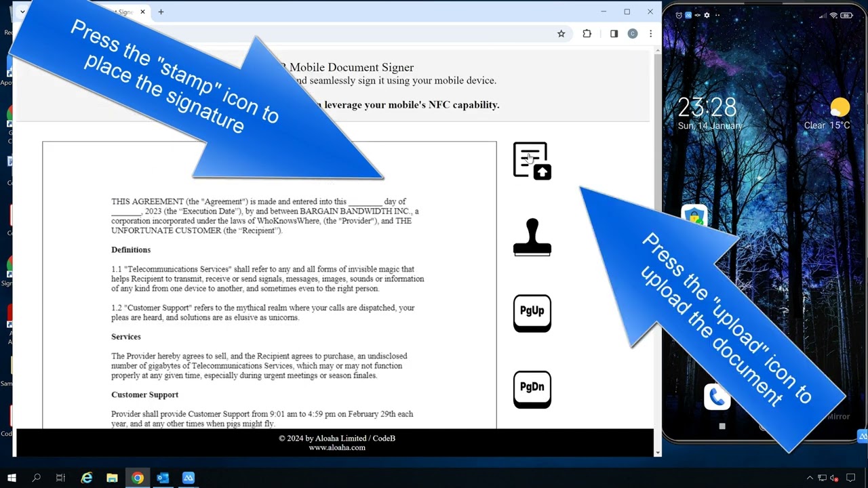Maximize the Chrome window
This screenshot has height=488, width=868.
(627, 12)
